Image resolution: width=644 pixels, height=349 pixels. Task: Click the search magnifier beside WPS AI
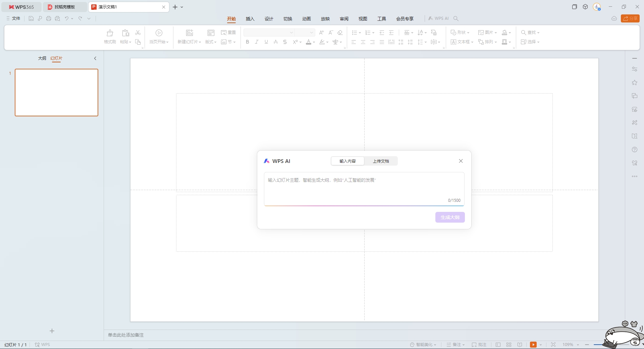pyautogui.click(x=456, y=18)
